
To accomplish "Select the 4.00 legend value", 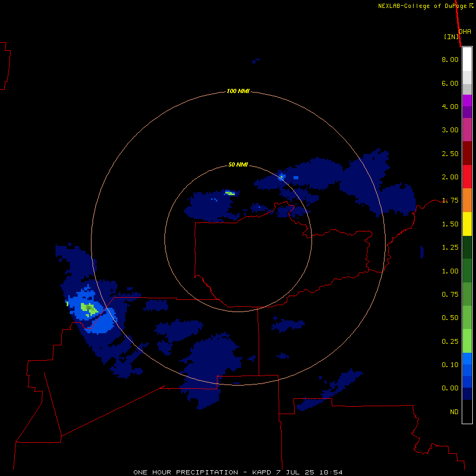I will coord(450,106).
